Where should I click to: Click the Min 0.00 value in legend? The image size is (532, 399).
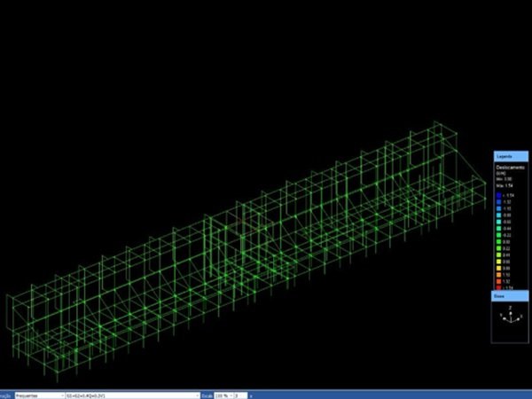tap(505, 177)
